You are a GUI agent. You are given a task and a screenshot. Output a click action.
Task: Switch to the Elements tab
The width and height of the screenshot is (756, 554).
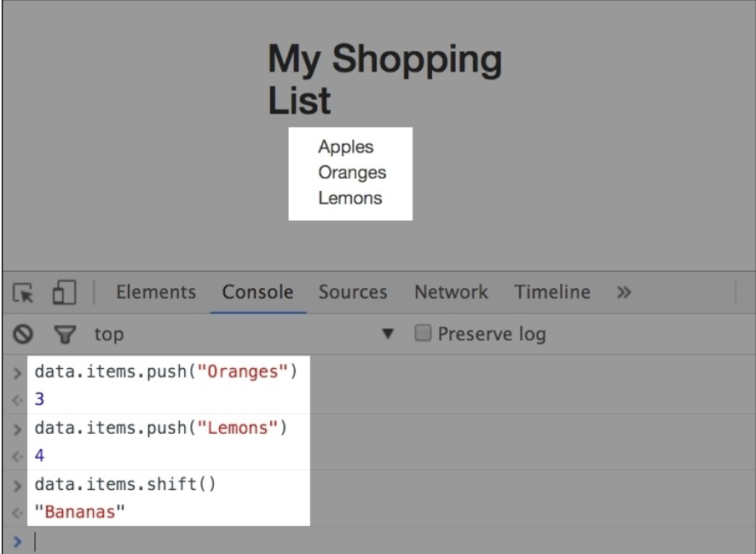click(155, 292)
